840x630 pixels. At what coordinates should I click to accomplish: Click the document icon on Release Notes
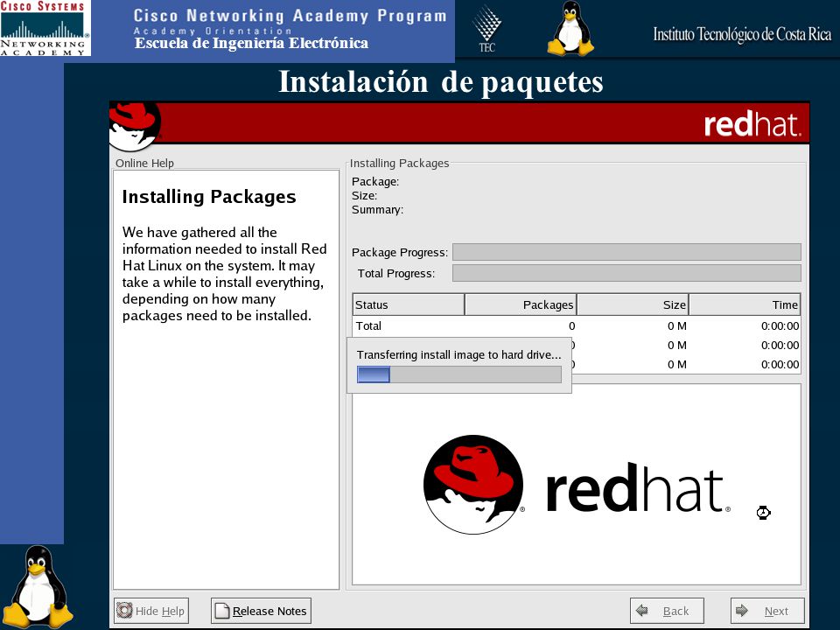[x=221, y=611]
